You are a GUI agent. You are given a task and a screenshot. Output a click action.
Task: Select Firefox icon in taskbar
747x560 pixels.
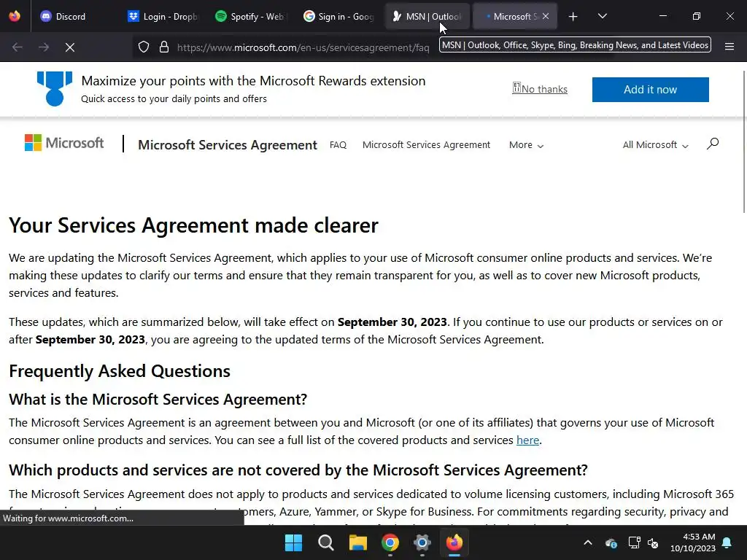(454, 542)
